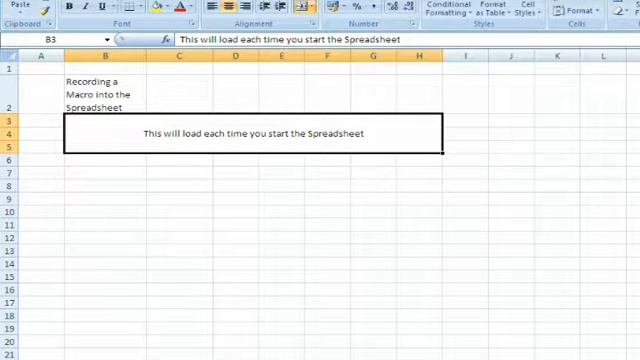Decrease decimal places

click(x=409, y=6)
